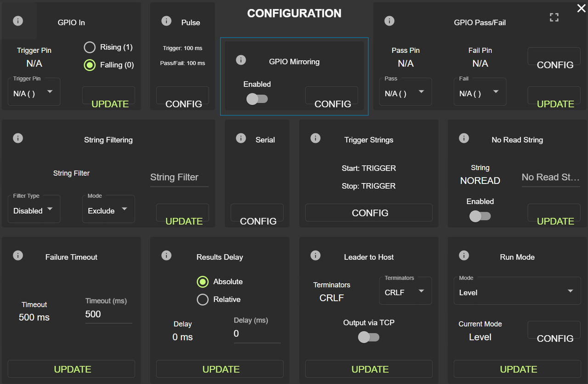Select Absolute results delay option
The image size is (588, 384).
pos(203,282)
